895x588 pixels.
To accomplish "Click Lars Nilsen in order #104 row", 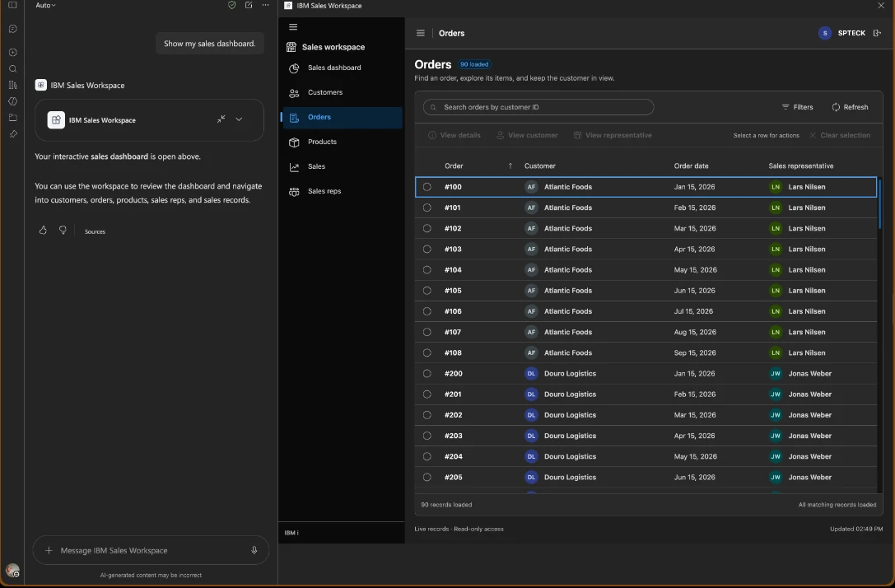I will click(x=807, y=270).
